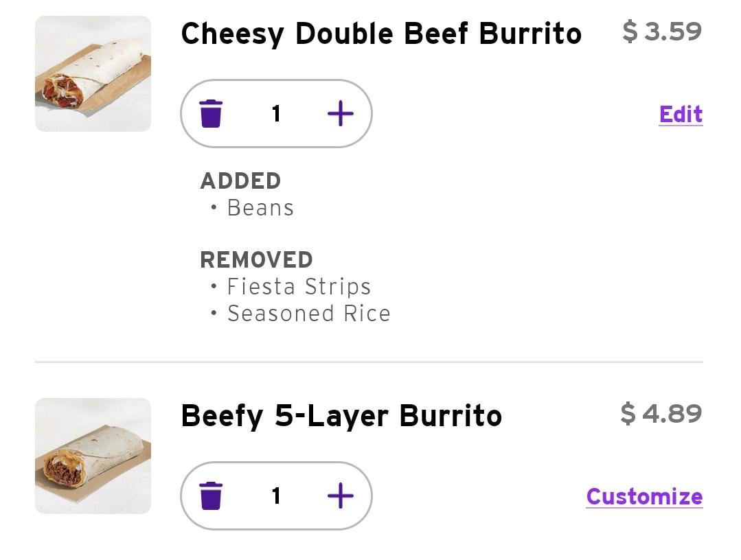Click the quantity number for Beefy 5-Layer Burrito
Viewport: 741px width, 560px height.
pos(276,495)
